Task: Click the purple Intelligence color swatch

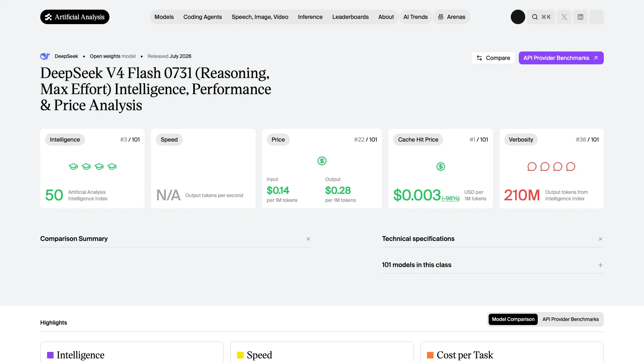Action: [50, 355]
